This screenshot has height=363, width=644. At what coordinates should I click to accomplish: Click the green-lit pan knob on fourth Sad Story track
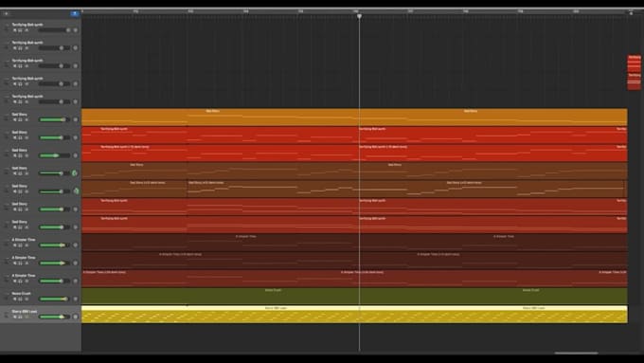click(75, 173)
